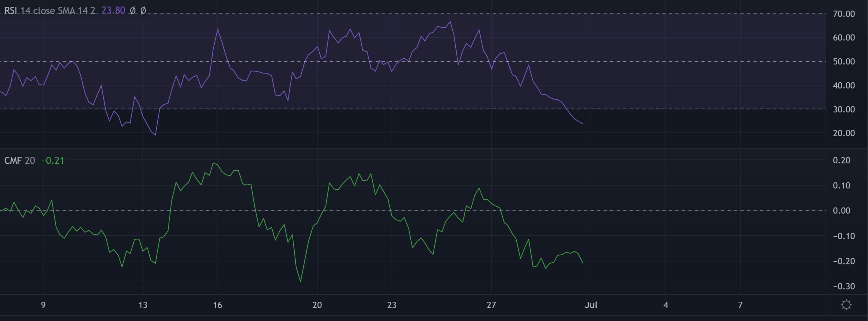Select the CMF 20 indicator legend label
Image resolution: width=868 pixels, height=321 pixels.
(19, 160)
